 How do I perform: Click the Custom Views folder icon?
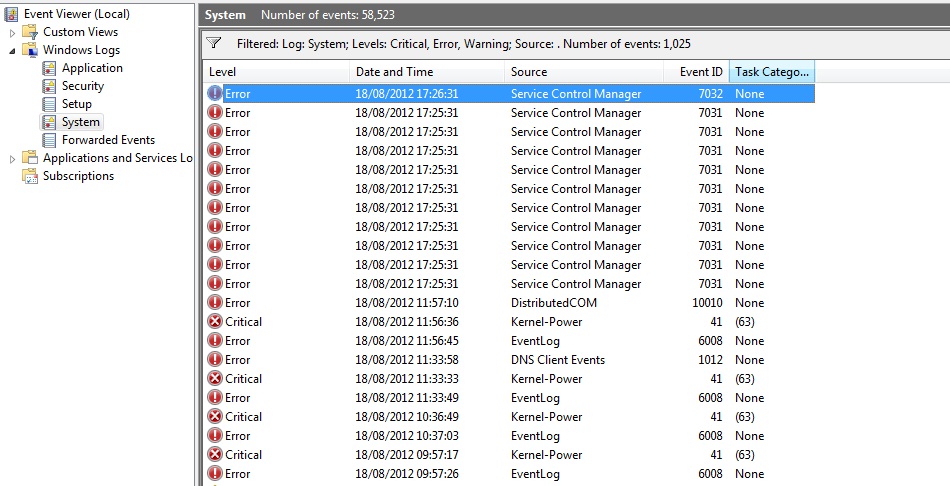click(30, 32)
